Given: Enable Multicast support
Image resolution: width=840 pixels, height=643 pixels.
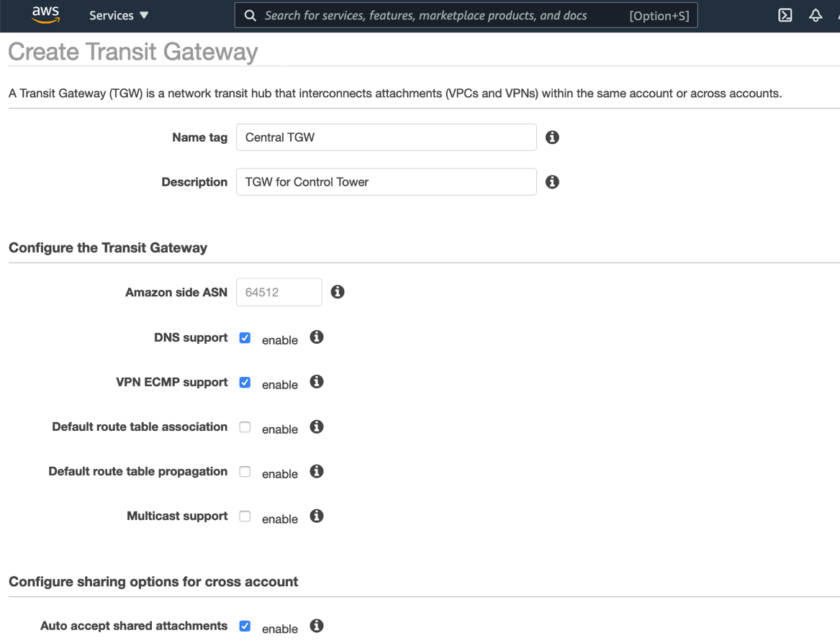Looking at the screenshot, I should 245,516.
